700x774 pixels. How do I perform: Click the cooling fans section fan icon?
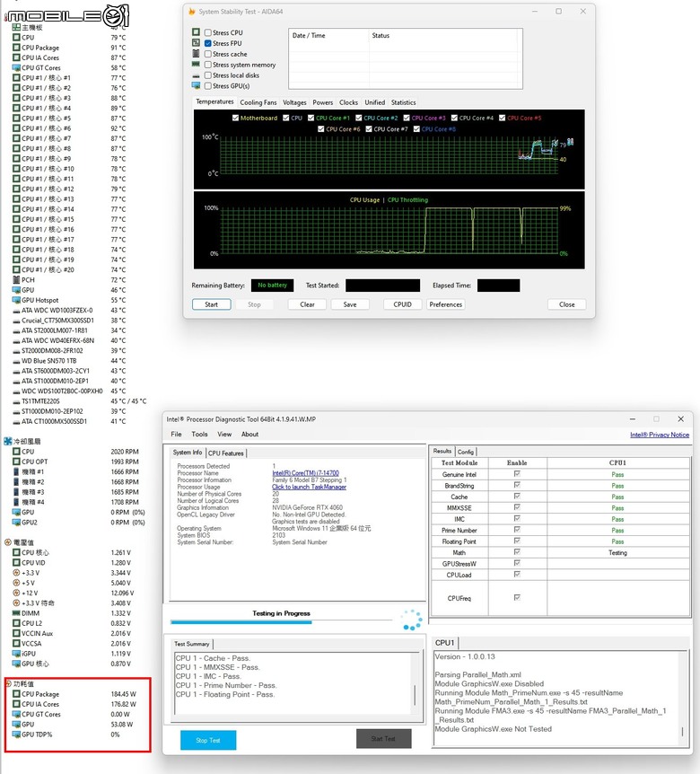point(8,441)
